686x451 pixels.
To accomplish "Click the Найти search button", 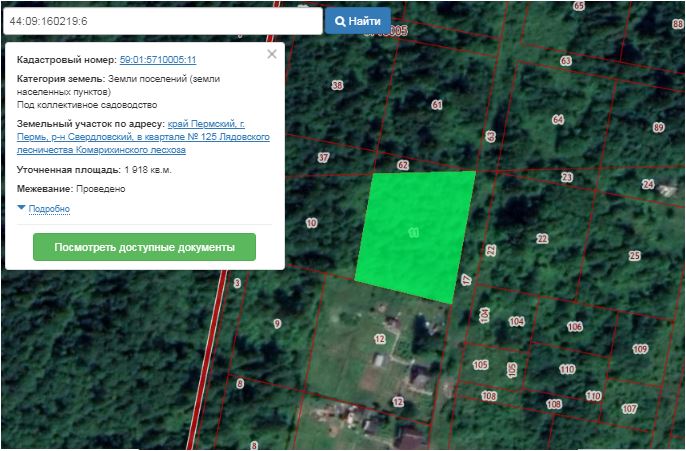I will click(x=357, y=20).
